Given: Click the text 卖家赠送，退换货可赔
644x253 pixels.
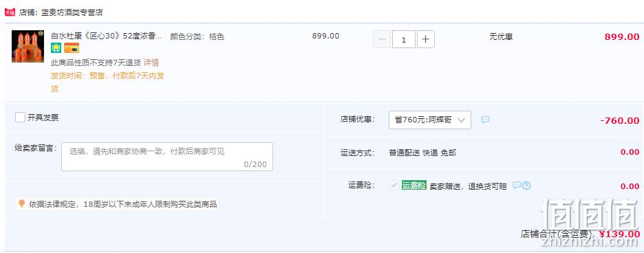Looking at the screenshot, I should (469, 186).
